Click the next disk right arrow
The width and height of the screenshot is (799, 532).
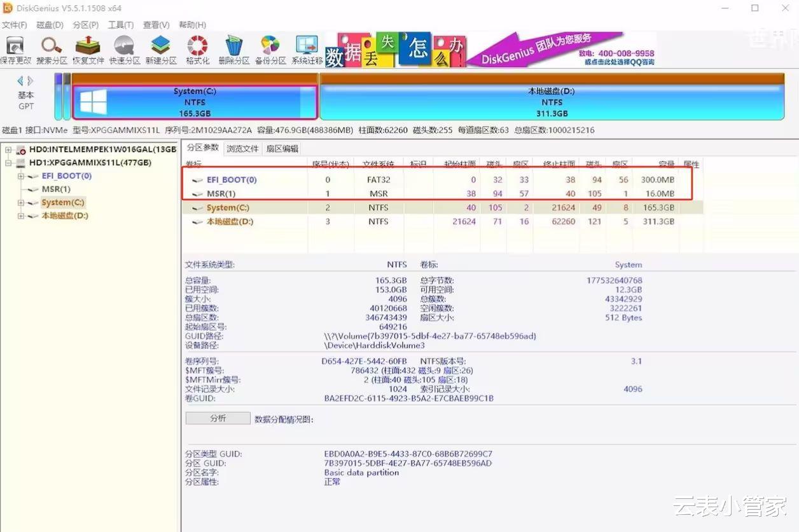30,81
